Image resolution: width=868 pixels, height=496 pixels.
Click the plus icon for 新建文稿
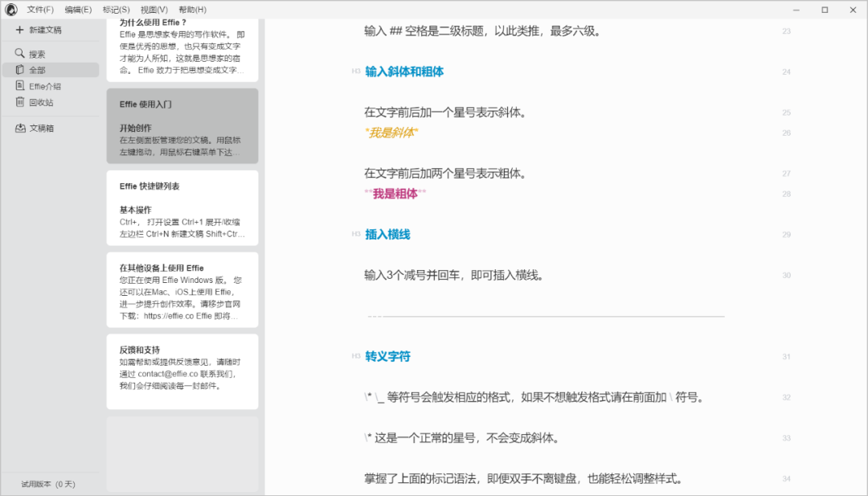[19, 30]
